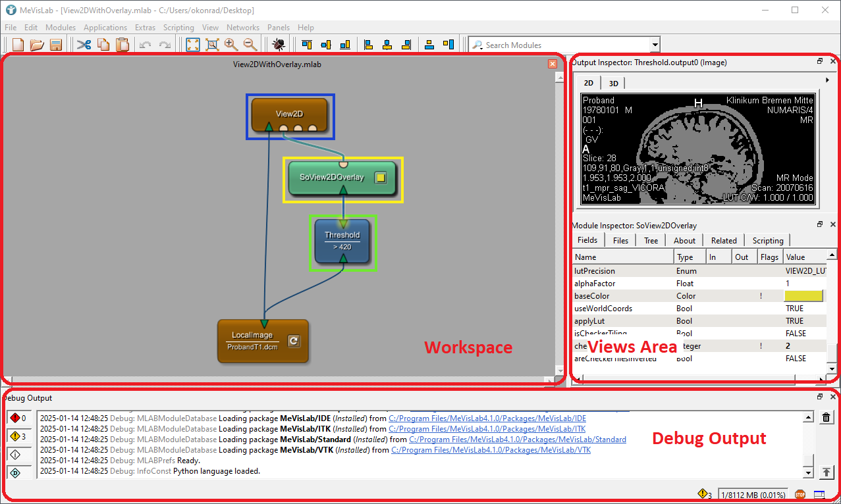Open the Scripting menu

[178, 27]
